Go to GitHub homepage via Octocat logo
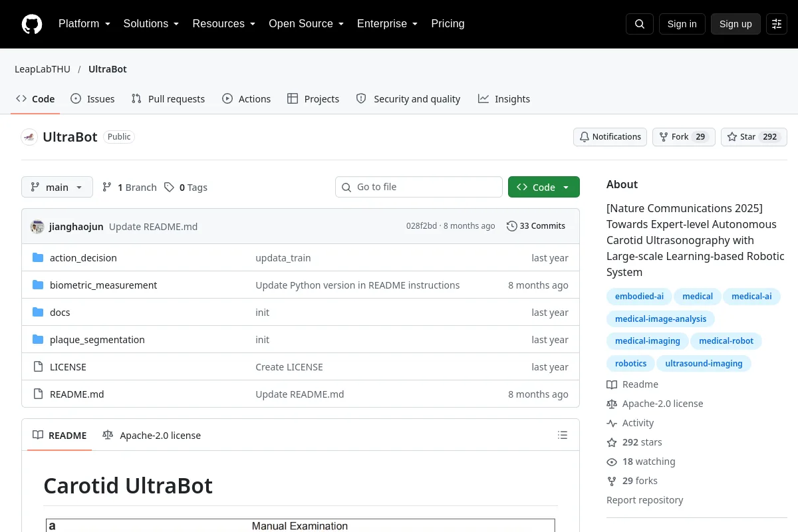The image size is (798, 532). (32, 24)
